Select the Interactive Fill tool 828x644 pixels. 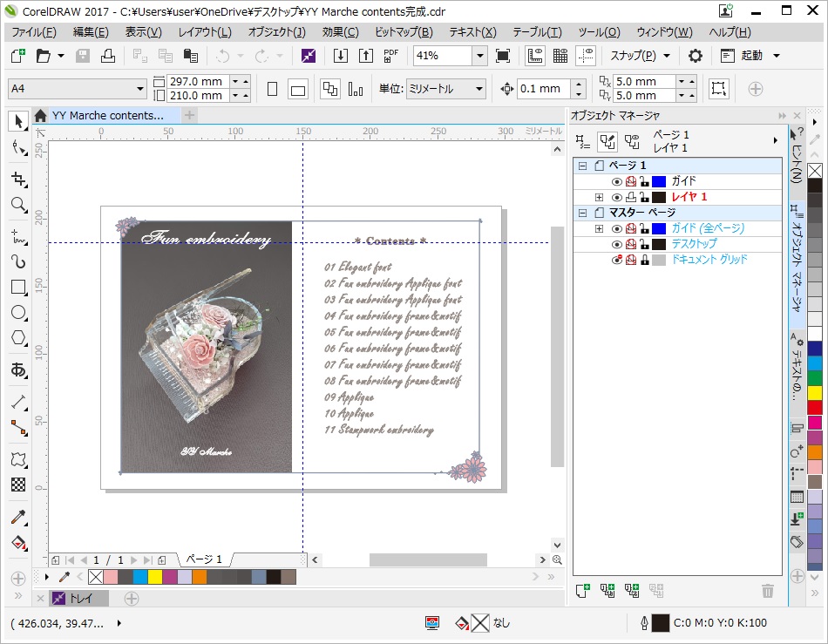tap(18, 543)
